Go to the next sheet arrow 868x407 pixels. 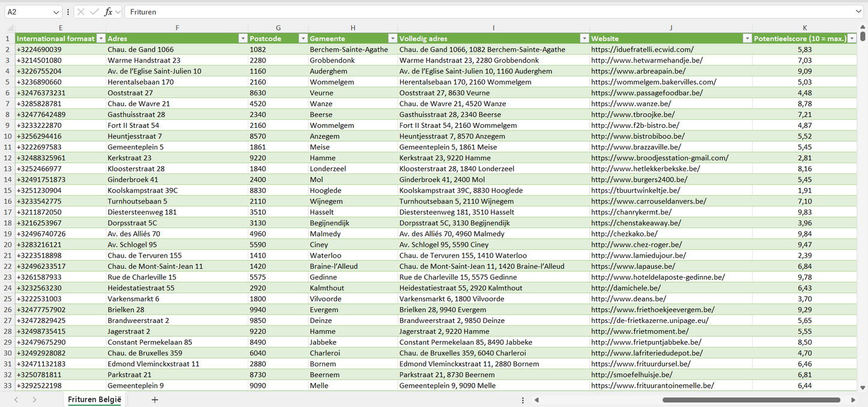point(34,400)
